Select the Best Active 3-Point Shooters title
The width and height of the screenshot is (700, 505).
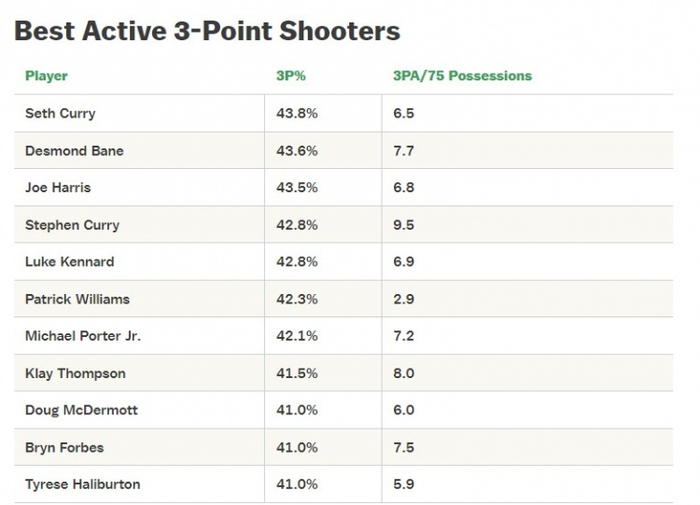[207, 31]
